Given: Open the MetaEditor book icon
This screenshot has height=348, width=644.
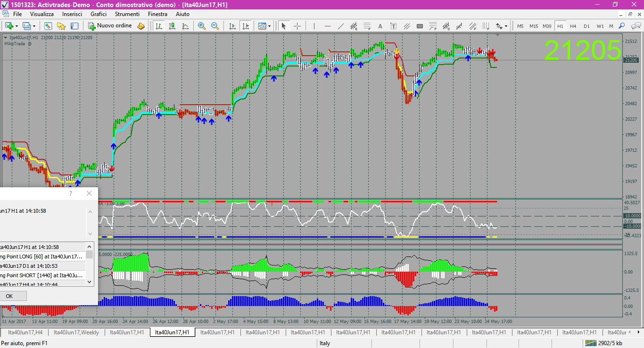Looking at the screenshot, I should pyautogui.click(x=140, y=26).
